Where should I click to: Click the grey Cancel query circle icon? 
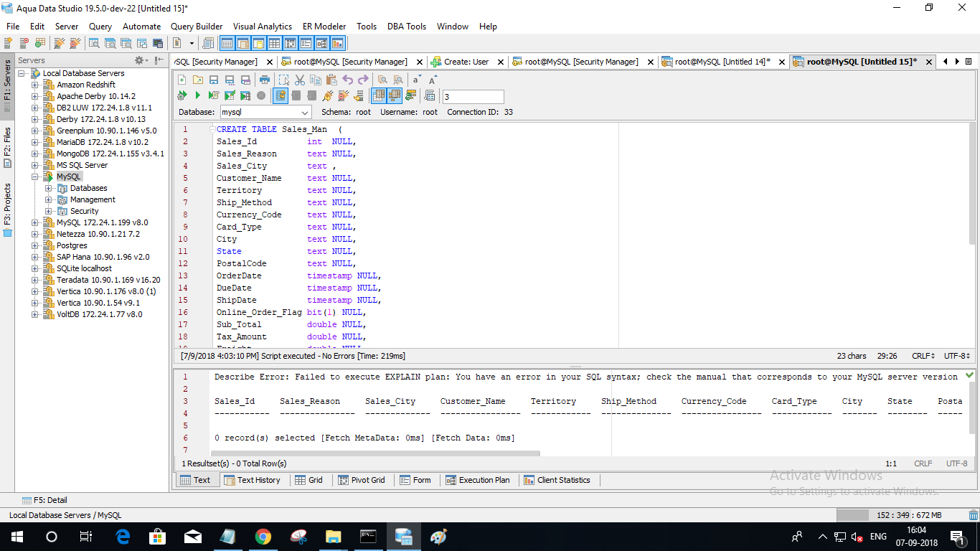pos(261,95)
